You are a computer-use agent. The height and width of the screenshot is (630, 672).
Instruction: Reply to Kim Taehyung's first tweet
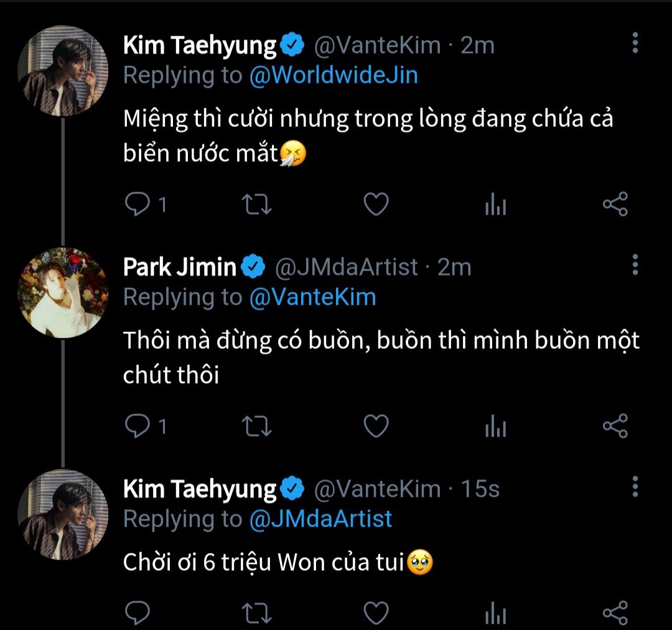[x=136, y=204]
